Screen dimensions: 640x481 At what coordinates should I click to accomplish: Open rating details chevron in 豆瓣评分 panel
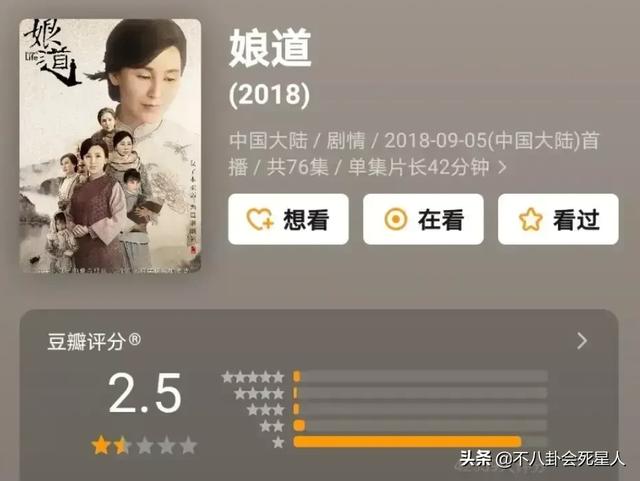coord(582,341)
